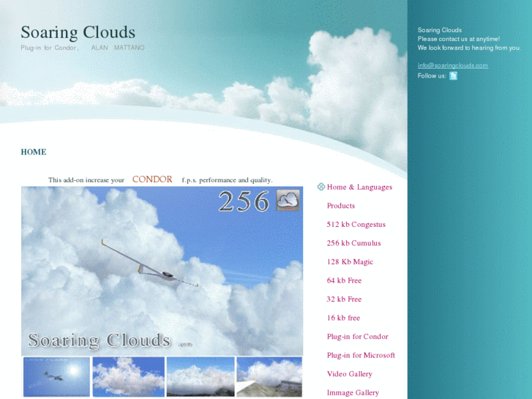Image resolution: width=532 pixels, height=399 pixels.
Task: Go to 512 kb Congestus page
Action: pyautogui.click(x=356, y=225)
